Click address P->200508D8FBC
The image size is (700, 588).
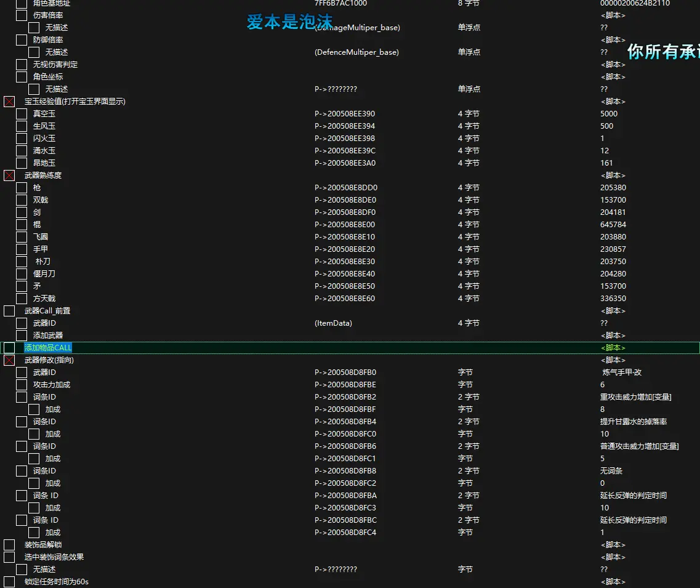click(x=345, y=520)
